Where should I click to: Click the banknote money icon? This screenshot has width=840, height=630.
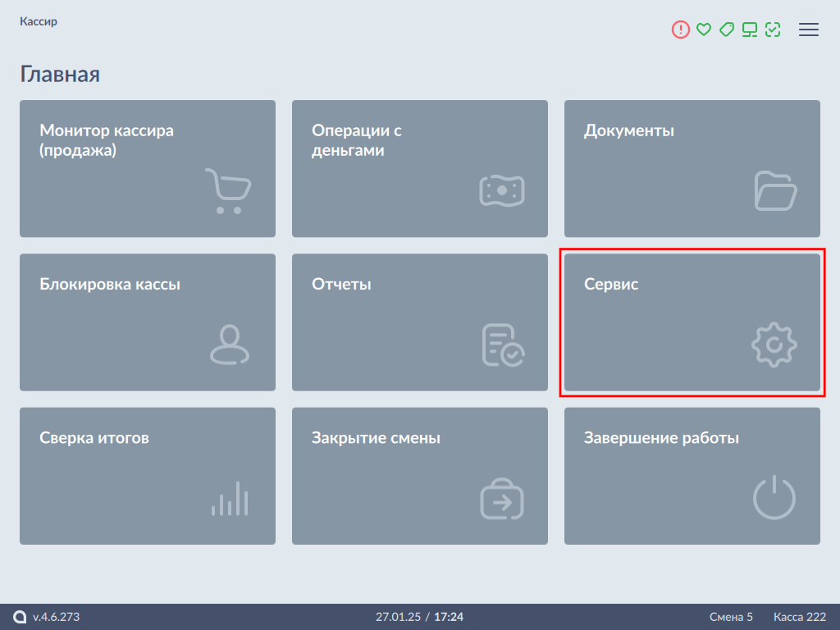(x=502, y=190)
